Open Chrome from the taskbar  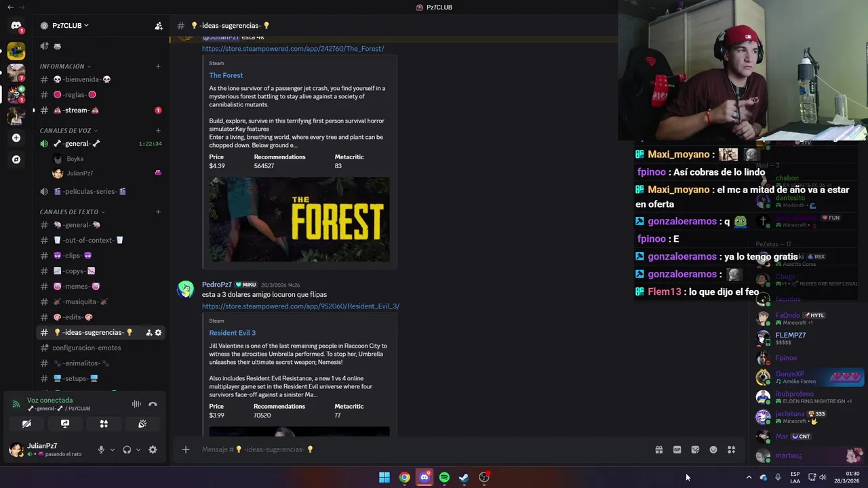(x=404, y=477)
